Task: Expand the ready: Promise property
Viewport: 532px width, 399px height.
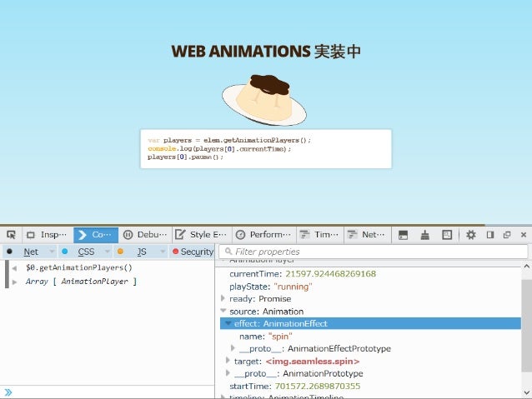Action: click(x=223, y=298)
